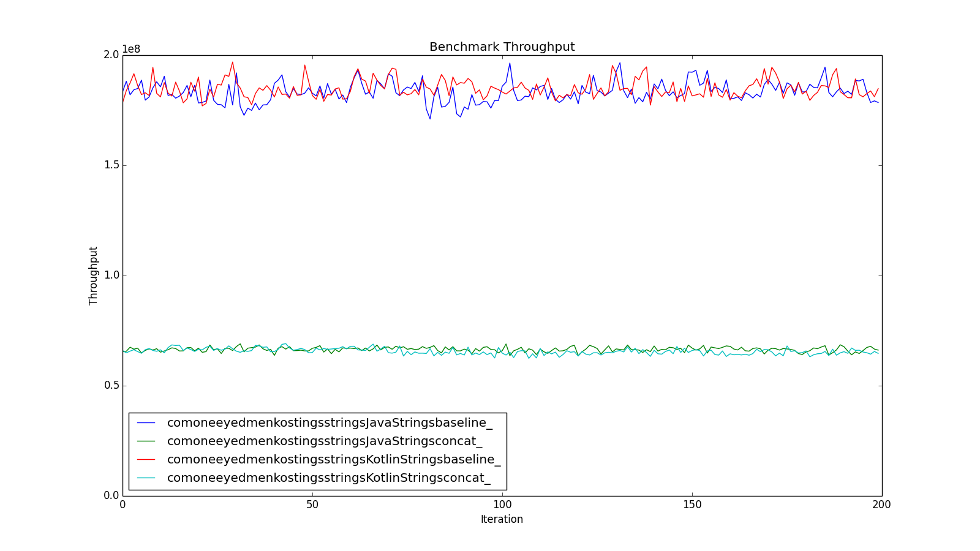Click the Throughput y-axis label
Viewport: 980px width, 551px height.
pyautogui.click(x=92, y=275)
